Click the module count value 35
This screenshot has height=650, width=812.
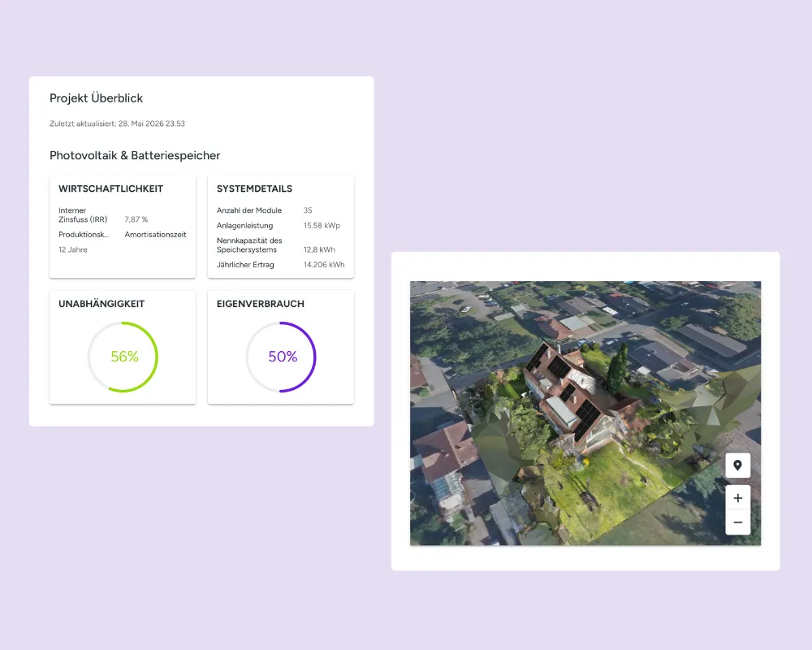pyautogui.click(x=308, y=210)
